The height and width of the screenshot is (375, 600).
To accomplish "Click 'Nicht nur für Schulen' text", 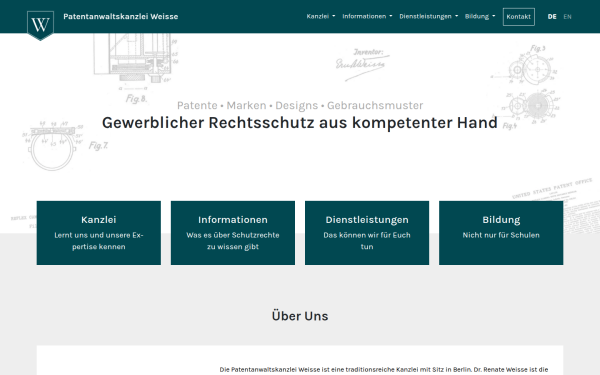I will pos(501,235).
